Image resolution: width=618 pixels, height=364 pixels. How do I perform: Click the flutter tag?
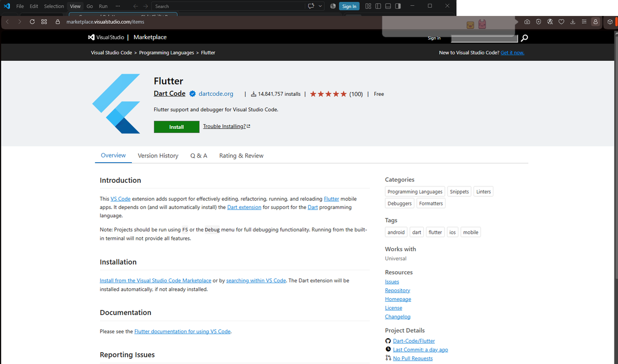tap(435, 232)
